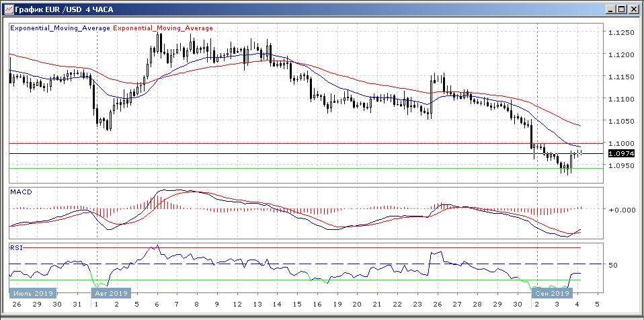Select the red Exponential_Moving_Average label
Viewport: 644px width, 320px height.
tap(163, 28)
